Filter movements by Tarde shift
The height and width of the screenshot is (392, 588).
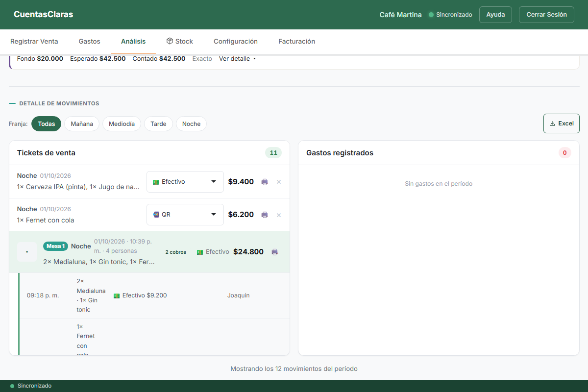158,124
